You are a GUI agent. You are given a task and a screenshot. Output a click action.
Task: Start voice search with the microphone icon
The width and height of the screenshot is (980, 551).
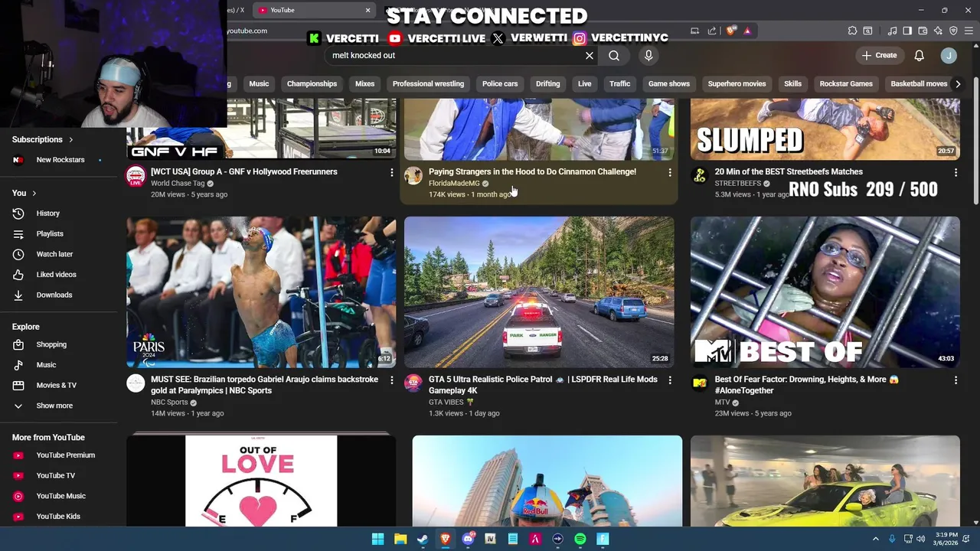point(648,55)
